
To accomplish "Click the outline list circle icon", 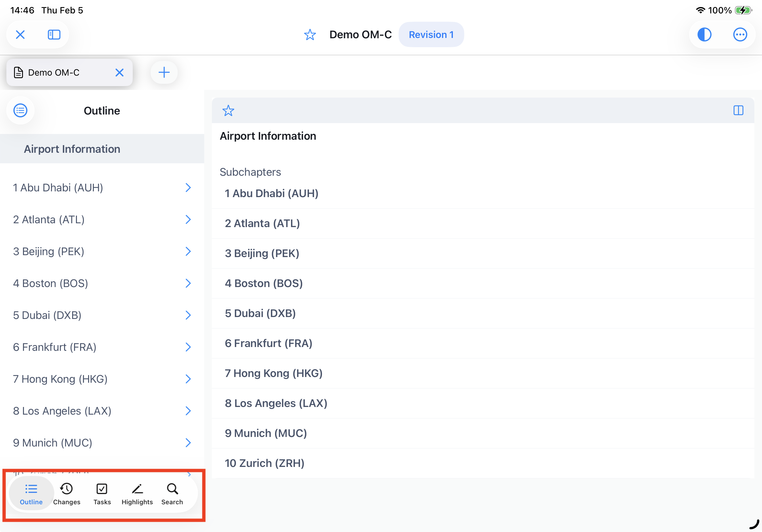I will (20, 110).
